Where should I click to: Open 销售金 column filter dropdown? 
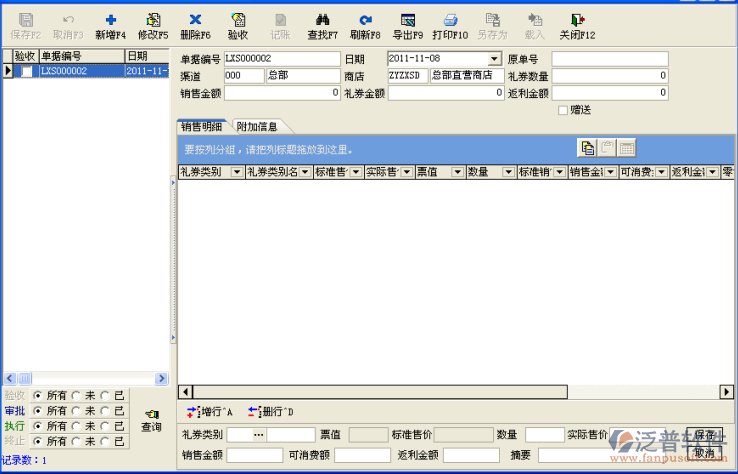click(x=610, y=172)
